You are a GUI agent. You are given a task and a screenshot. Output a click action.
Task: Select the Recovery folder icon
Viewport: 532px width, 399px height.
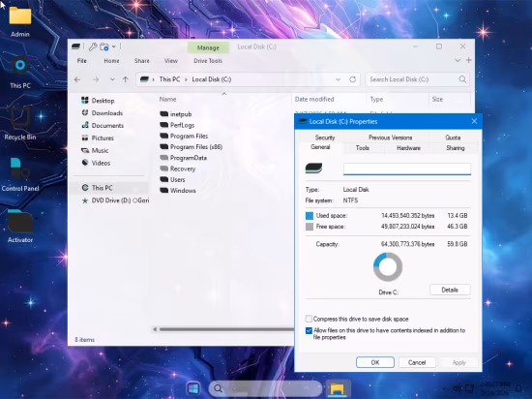click(x=164, y=169)
